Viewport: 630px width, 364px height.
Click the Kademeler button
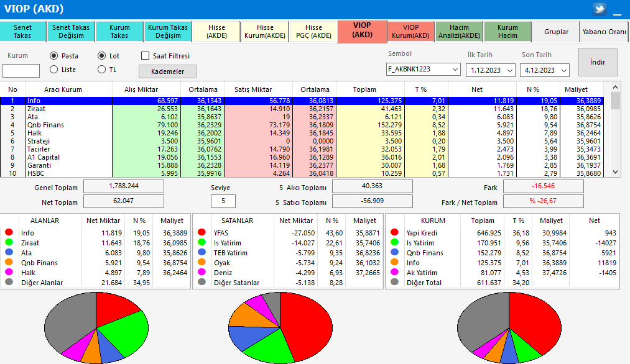coord(167,71)
